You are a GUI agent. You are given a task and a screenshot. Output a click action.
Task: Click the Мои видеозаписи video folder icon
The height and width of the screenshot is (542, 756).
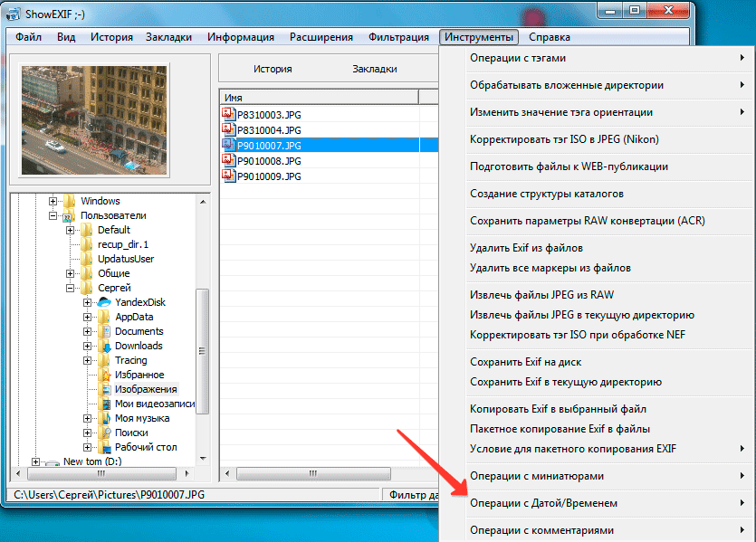pos(106,404)
